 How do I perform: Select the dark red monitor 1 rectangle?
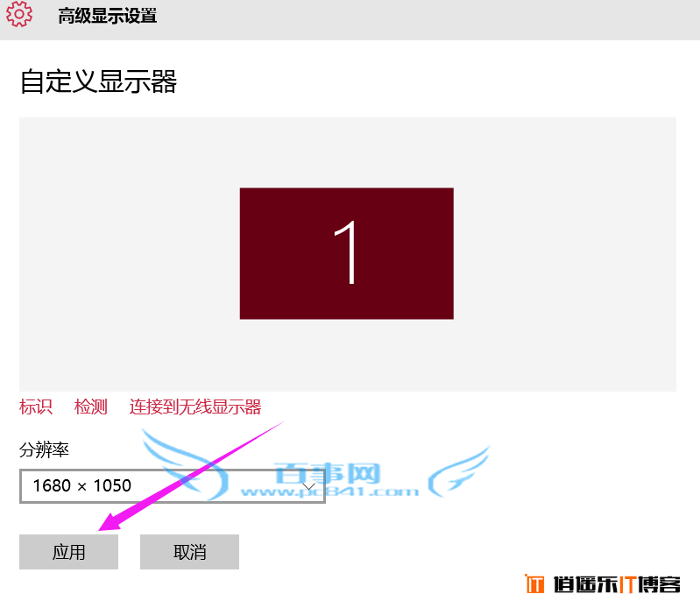[x=346, y=253]
